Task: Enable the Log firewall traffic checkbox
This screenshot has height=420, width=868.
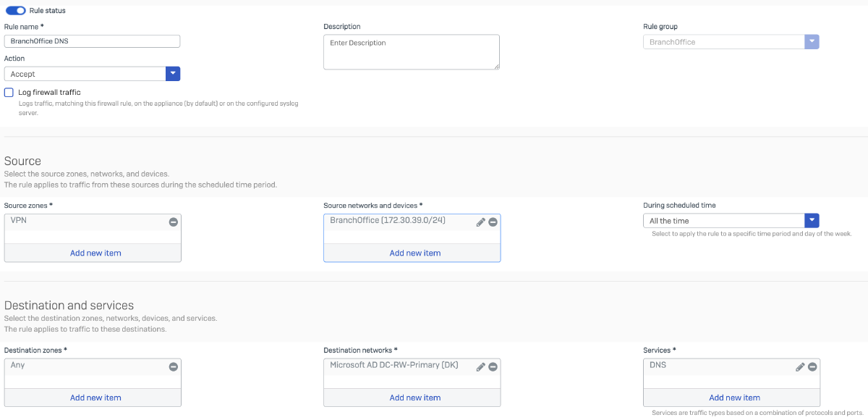Action: [x=8, y=92]
